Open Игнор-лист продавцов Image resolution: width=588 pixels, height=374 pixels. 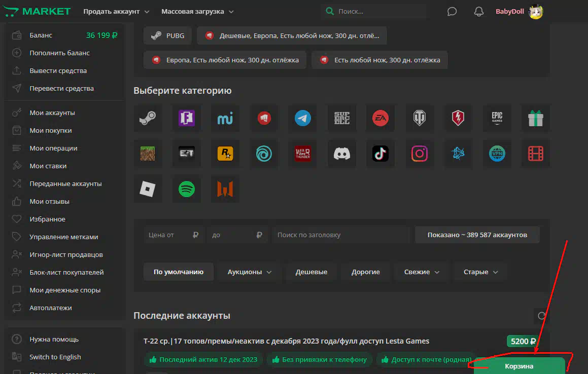[x=66, y=255]
